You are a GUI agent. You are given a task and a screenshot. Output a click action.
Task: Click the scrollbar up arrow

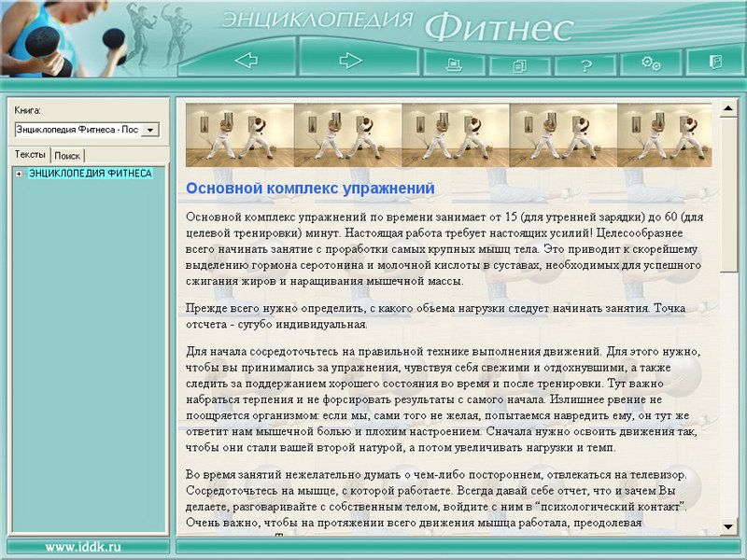(728, 111)
